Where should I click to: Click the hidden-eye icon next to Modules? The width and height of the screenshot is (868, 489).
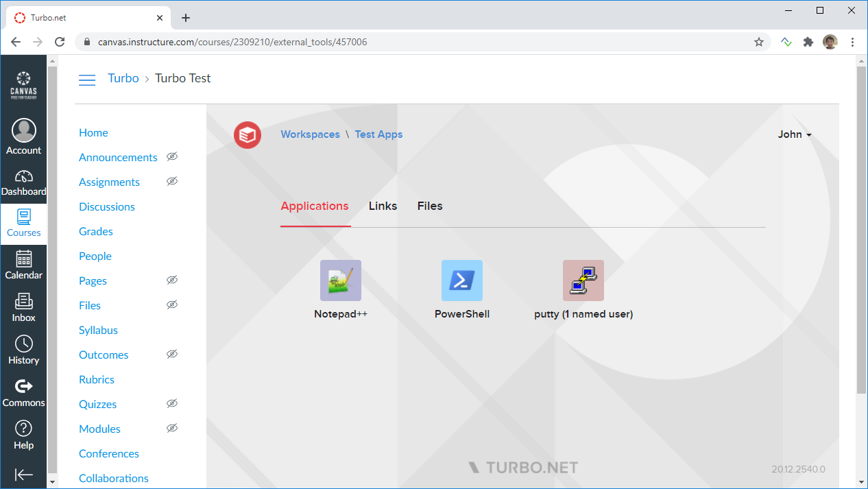(172, 429)
